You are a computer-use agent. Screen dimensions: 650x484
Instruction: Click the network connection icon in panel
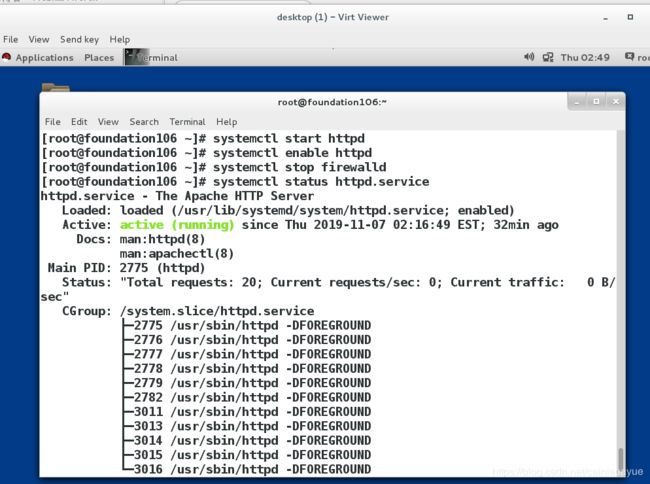point(548,57)
